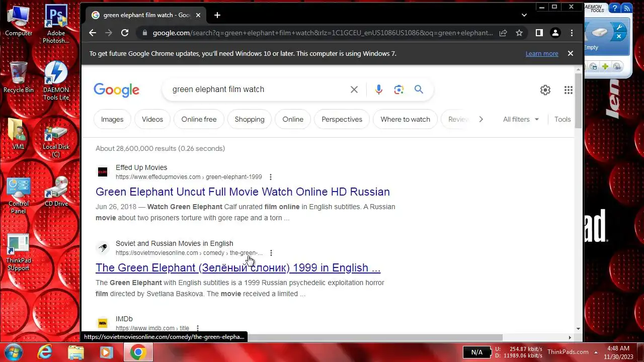
Task: Select the DAEMON Tools Lite shortcut
Action: [56, 80]
